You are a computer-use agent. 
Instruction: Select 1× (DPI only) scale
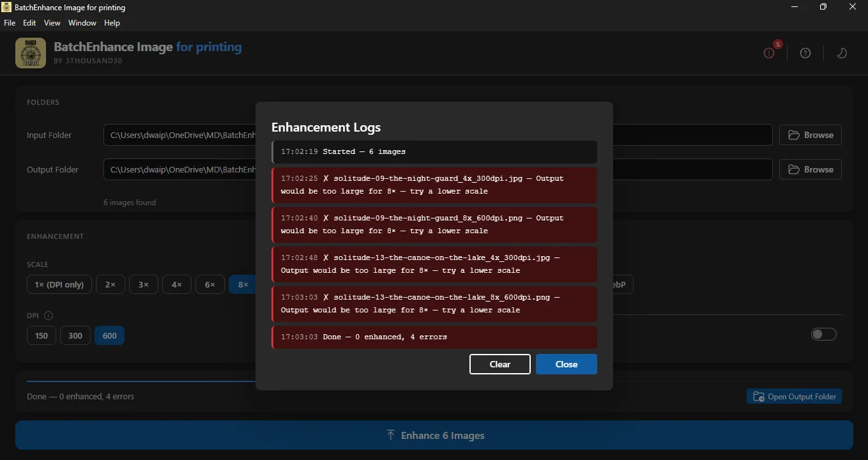tap(59, 284)
